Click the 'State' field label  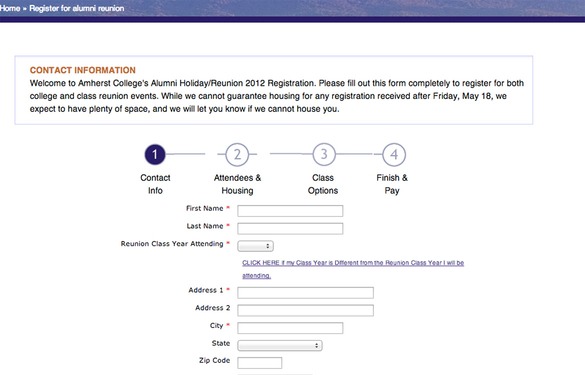coord(221,343)
